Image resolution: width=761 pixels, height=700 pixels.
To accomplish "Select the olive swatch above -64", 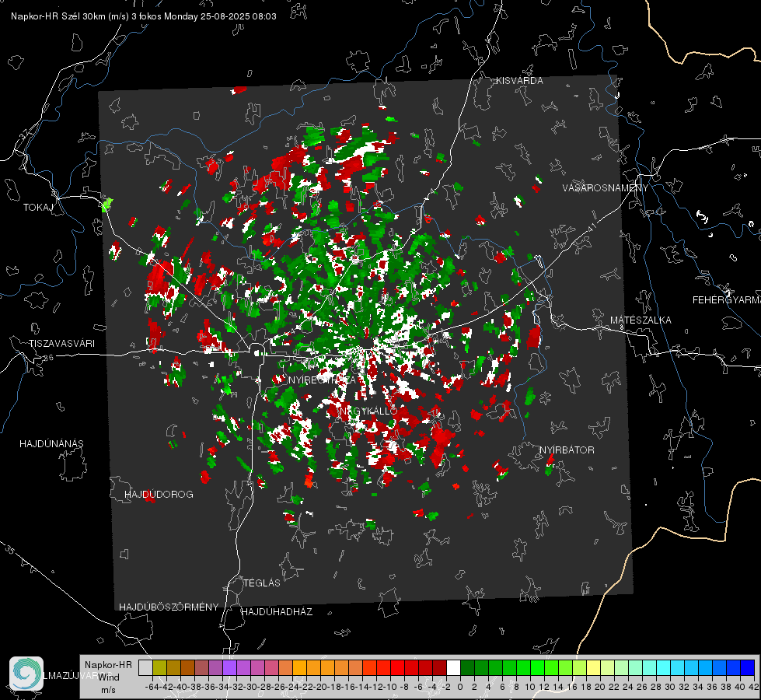I will 159,668.
